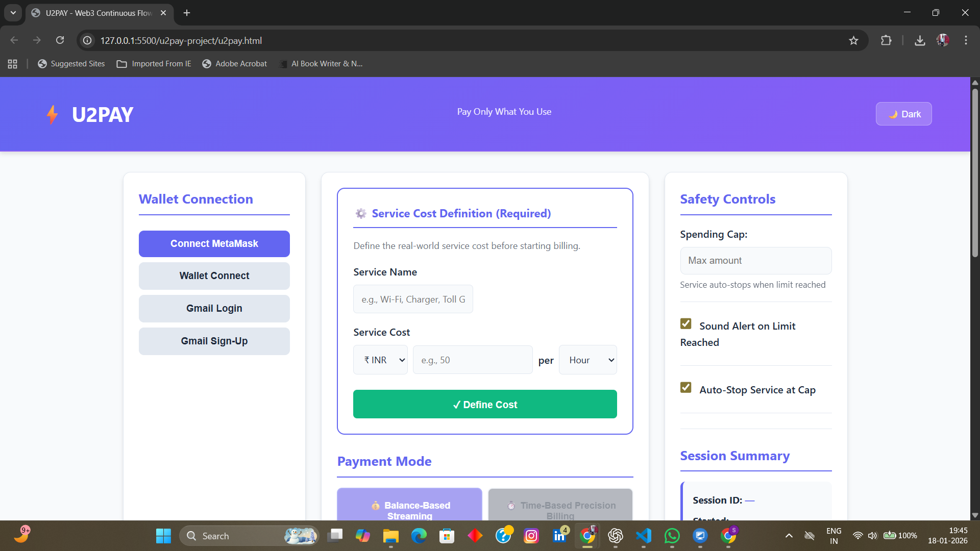Click the Spending Cap Max amount field
The width and height of the screenshot is (980, 551).
click(755, 261)
